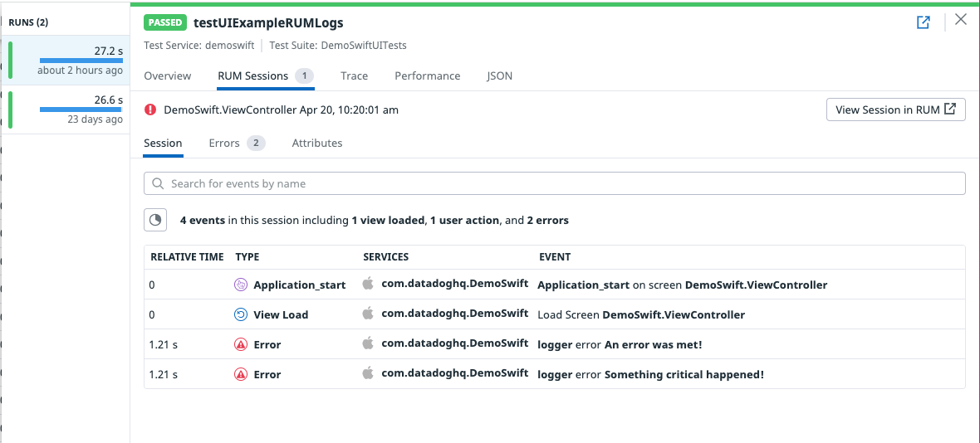Click the pie chart summary icon
Image resolution: width=980 pixels, height=443 pixels.
[x=155, y=220]
